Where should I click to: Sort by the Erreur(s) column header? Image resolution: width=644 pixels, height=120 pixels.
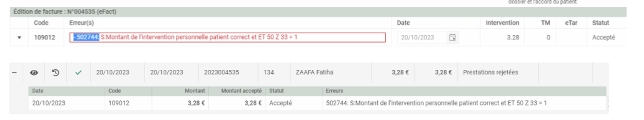click(82, 23)
